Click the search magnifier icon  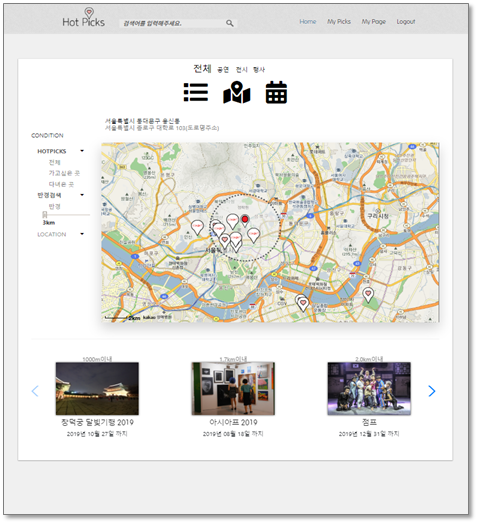coord(229,23)
